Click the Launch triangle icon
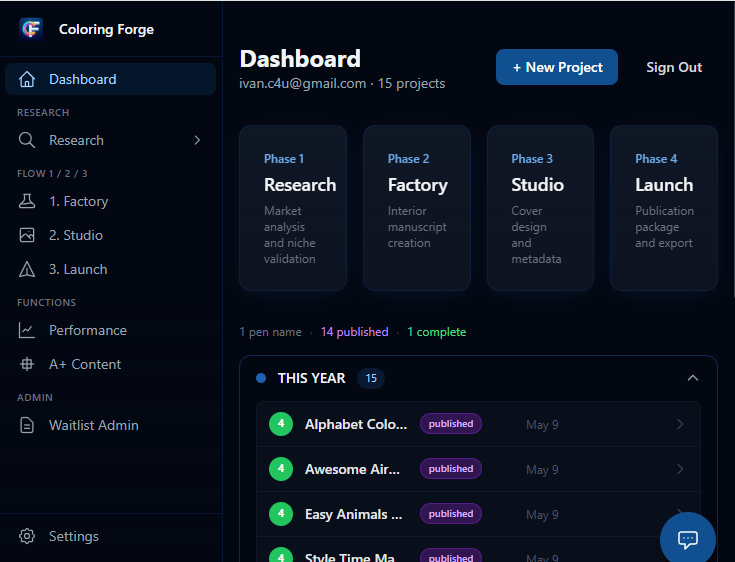 [27, 269]
